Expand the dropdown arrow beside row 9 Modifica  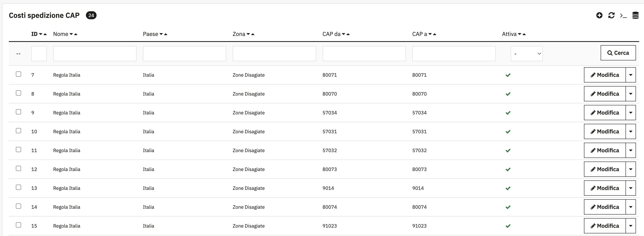coord(631,113)
